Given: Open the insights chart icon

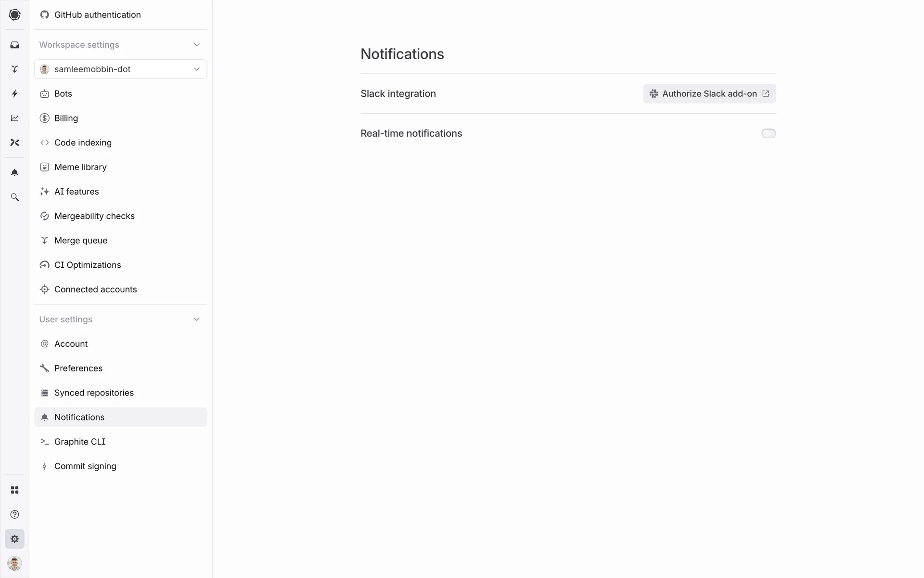Looking at the screenshot, I should (14, 118).
